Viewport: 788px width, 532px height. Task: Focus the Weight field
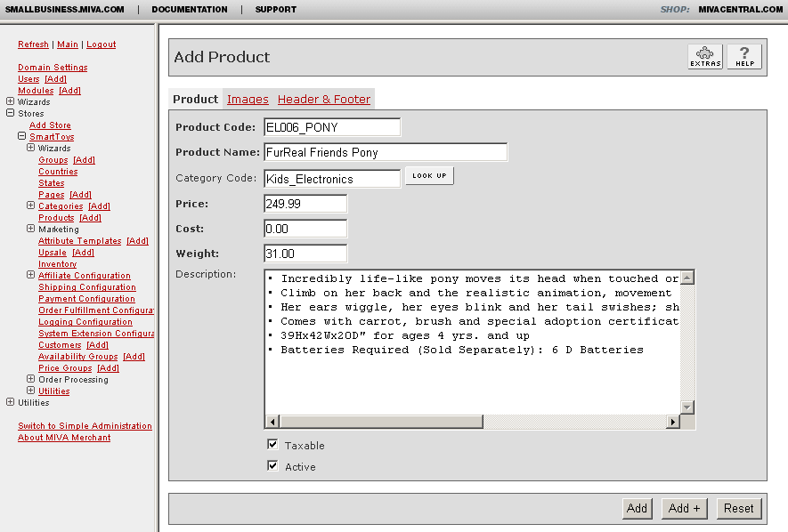click(305, 254)
